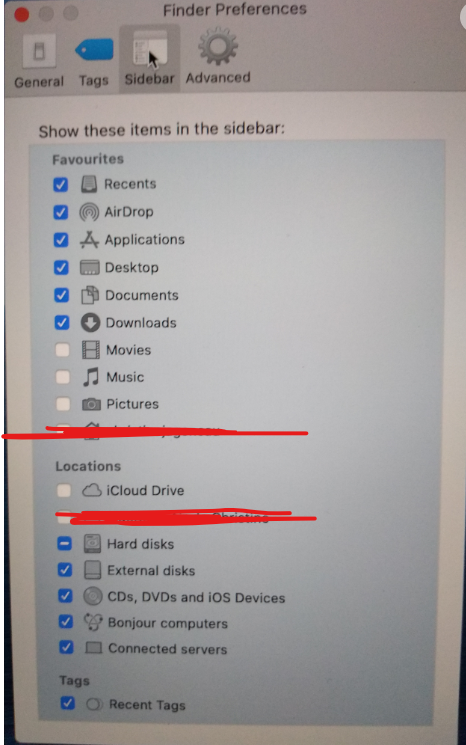Click the Documents pages icon
This screenshot has height=745, width=466.
point(90,295)
